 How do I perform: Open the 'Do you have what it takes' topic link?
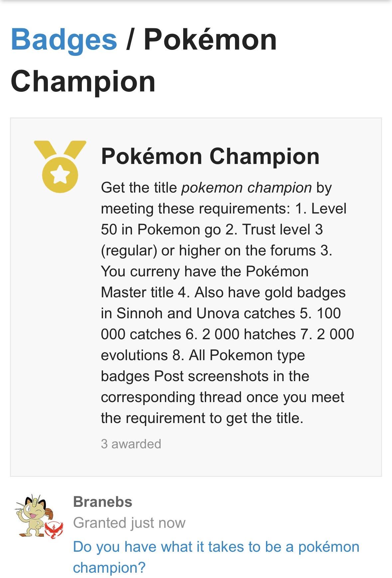[216, 547]
